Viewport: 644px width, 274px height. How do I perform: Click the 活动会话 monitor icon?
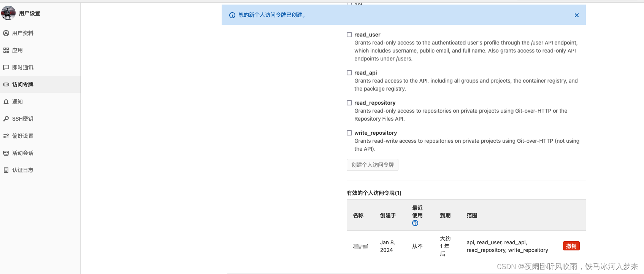tap(6, 153)
